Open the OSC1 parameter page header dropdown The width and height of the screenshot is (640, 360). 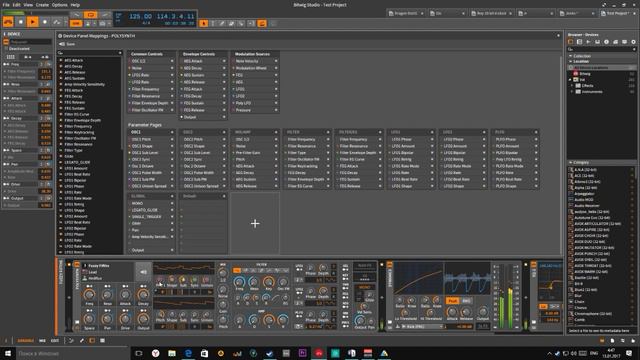click(x=172, y=132)
